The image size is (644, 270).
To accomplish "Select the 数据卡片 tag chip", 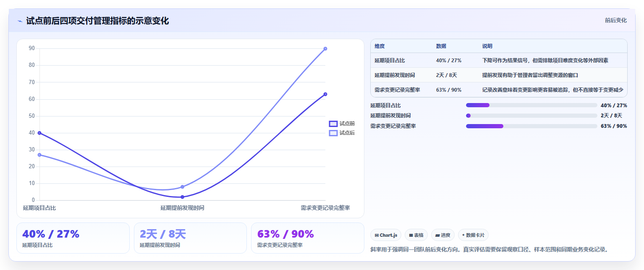I will (473, 235).
